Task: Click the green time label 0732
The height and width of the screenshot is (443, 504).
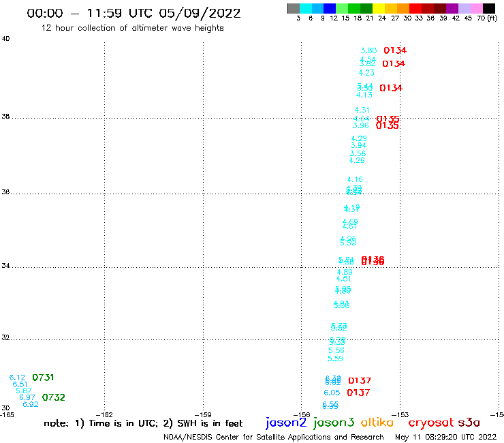Action: pos(53,397)
